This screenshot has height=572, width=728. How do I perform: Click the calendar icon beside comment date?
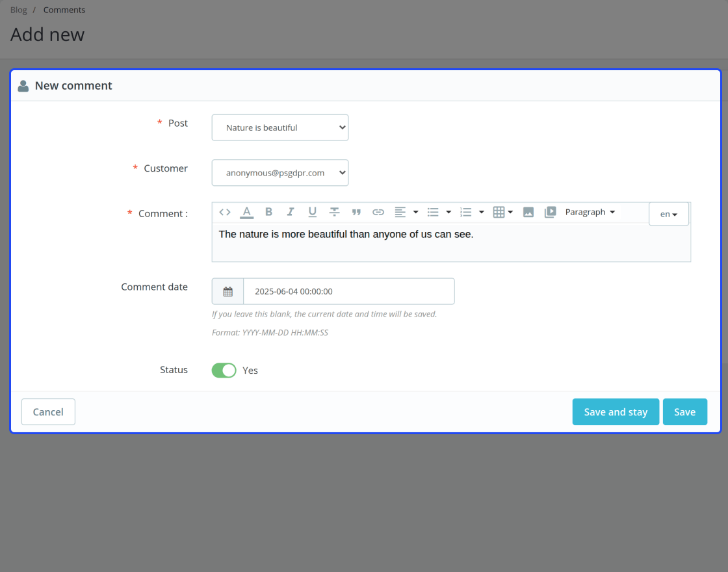click(228, 292)
